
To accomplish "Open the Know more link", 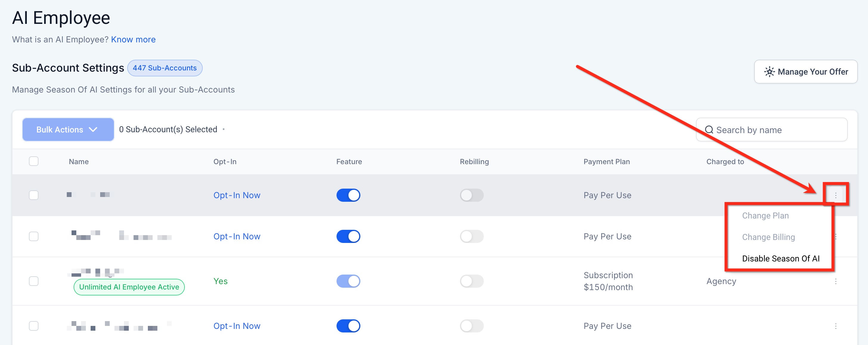I will coord(133,39).
